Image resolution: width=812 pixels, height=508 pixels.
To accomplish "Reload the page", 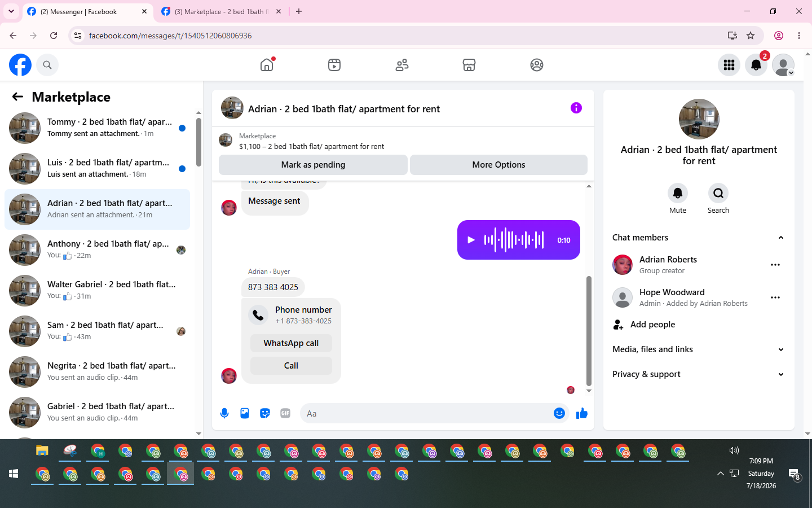I will (x=54, y=36).
